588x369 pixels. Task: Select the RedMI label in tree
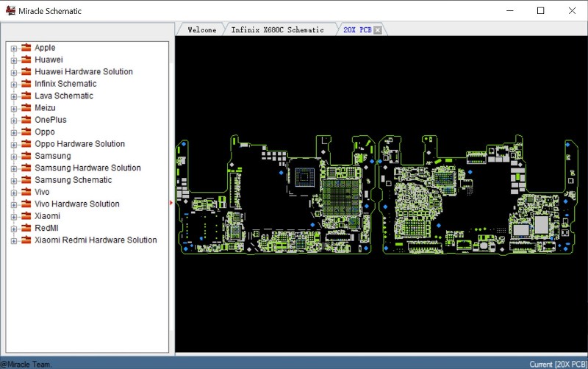click(x=46, y=228)
